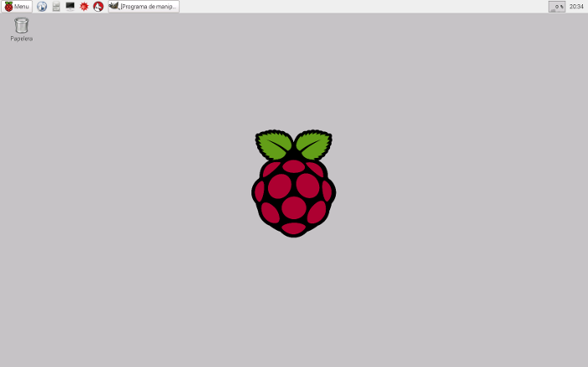Select the Papelera trash can icon
Screen dimensions: 588x367
22,25
